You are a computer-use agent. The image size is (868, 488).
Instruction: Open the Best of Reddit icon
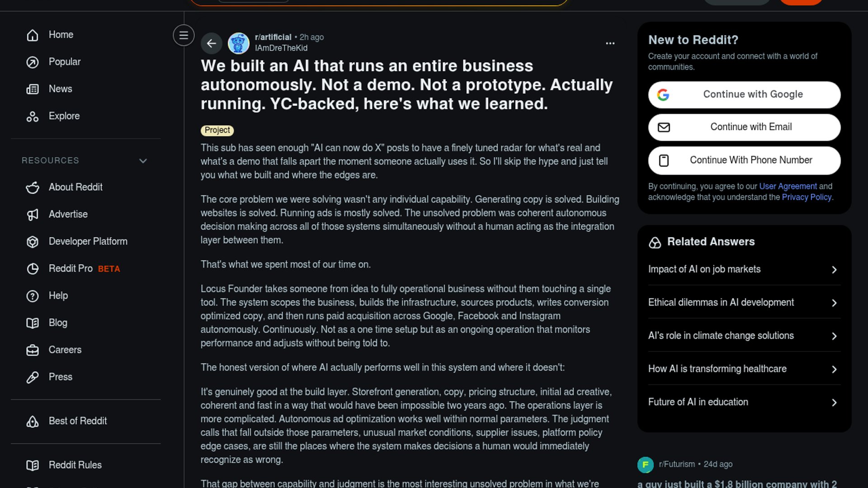(33, 421)
